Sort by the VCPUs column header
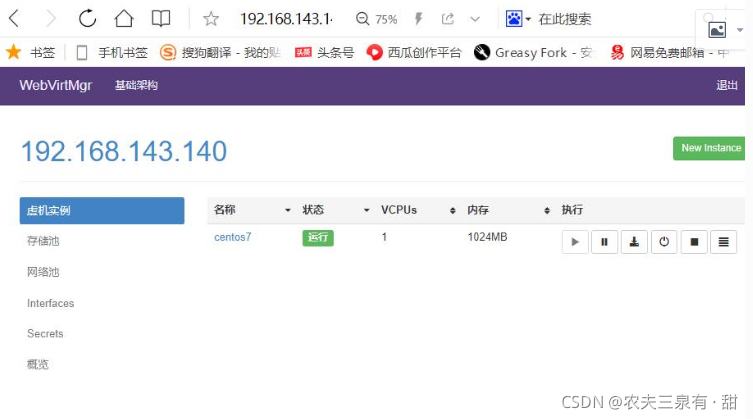 tap(418, 210)
